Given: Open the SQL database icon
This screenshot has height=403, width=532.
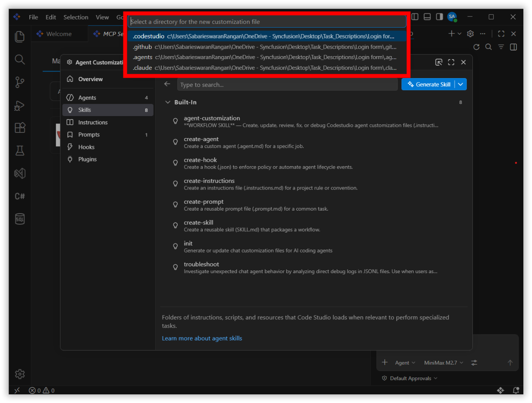Looking at the screenshot, I should (x=20, y=219).
